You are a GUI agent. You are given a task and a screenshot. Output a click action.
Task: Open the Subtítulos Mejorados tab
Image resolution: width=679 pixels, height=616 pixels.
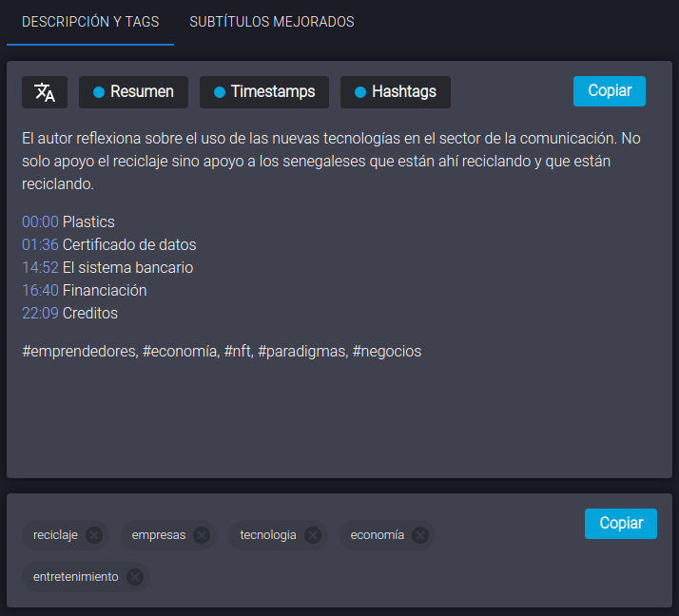pos(272,22)
